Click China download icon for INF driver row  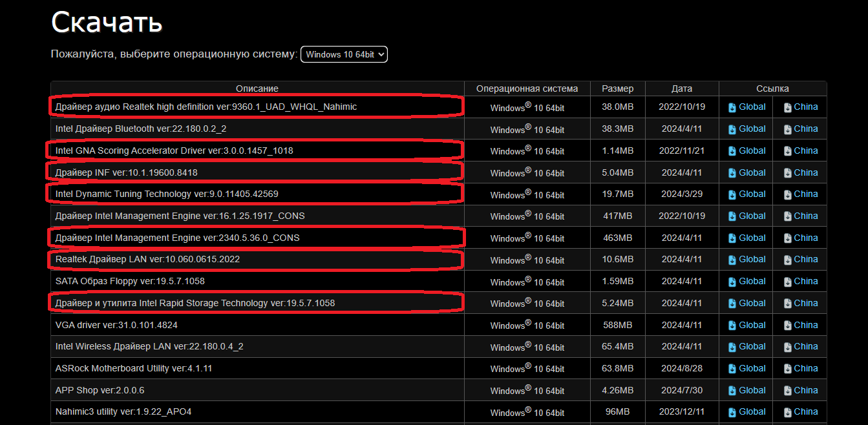pos(787,173)
